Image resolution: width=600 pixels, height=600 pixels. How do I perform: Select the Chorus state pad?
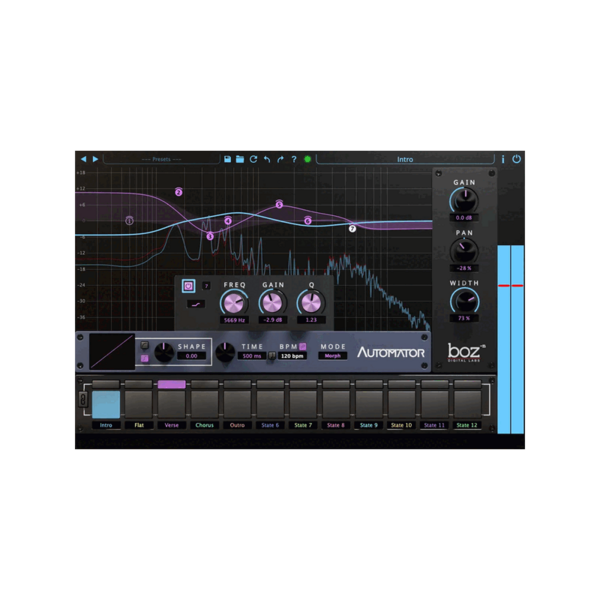coord(204,404)
